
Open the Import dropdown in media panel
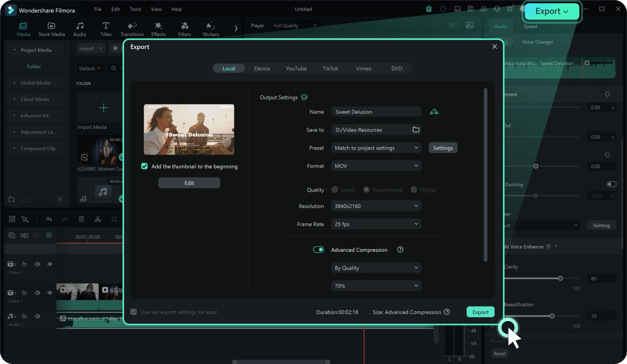[91, 49]
